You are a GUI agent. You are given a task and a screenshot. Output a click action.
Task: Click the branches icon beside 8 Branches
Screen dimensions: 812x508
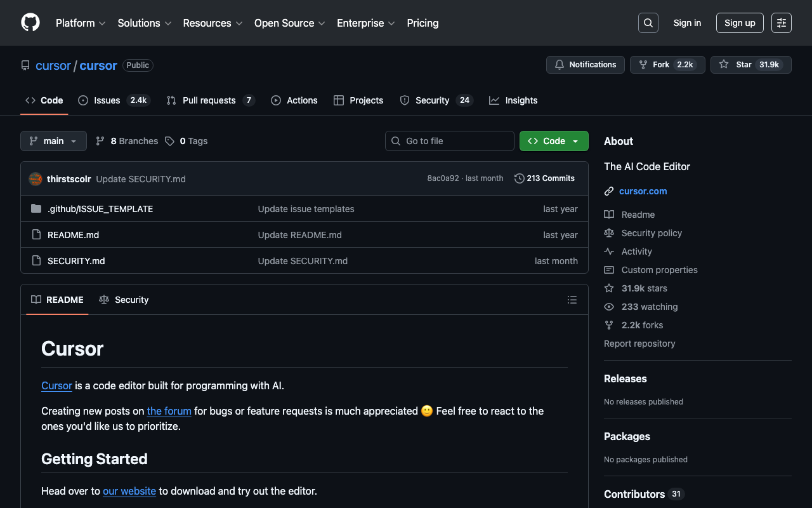pos(100,141)
